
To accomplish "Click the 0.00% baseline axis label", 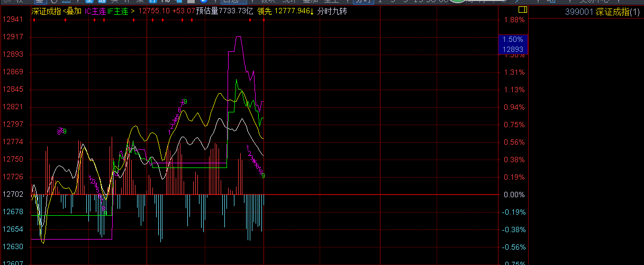I will tap(513, 195).
